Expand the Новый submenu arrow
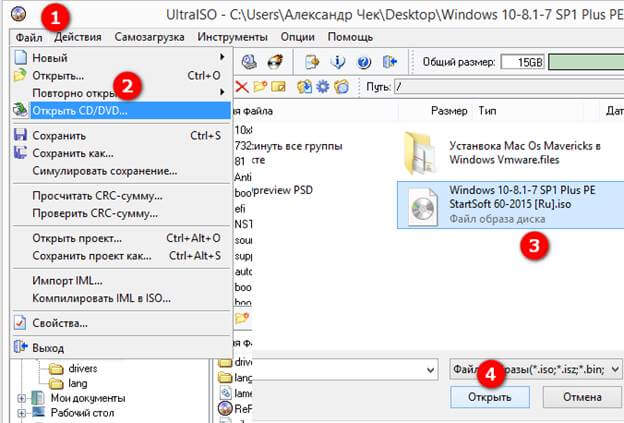Viewport: 624px width, 423px height. tap(222, 57)
